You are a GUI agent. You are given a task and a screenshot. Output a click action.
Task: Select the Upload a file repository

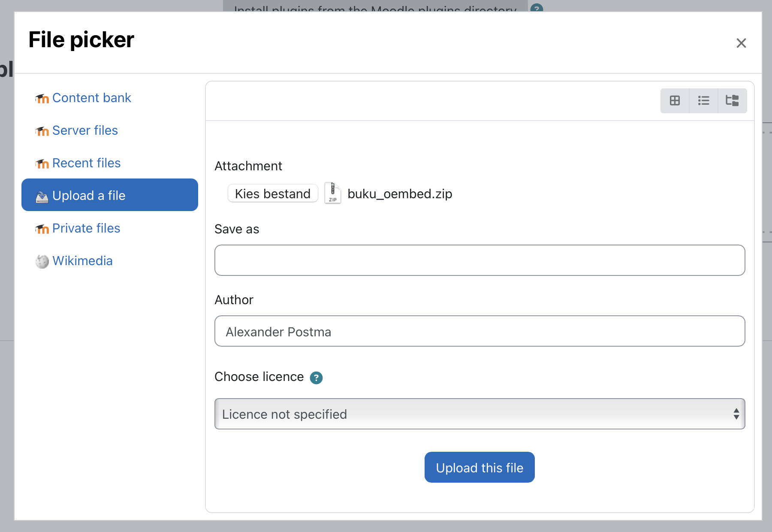[88, 195]
